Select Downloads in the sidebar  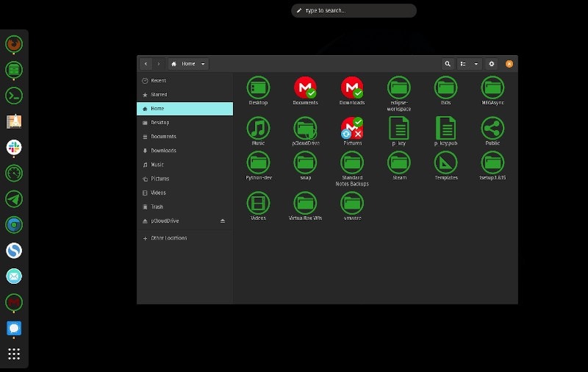pos(185,151)
